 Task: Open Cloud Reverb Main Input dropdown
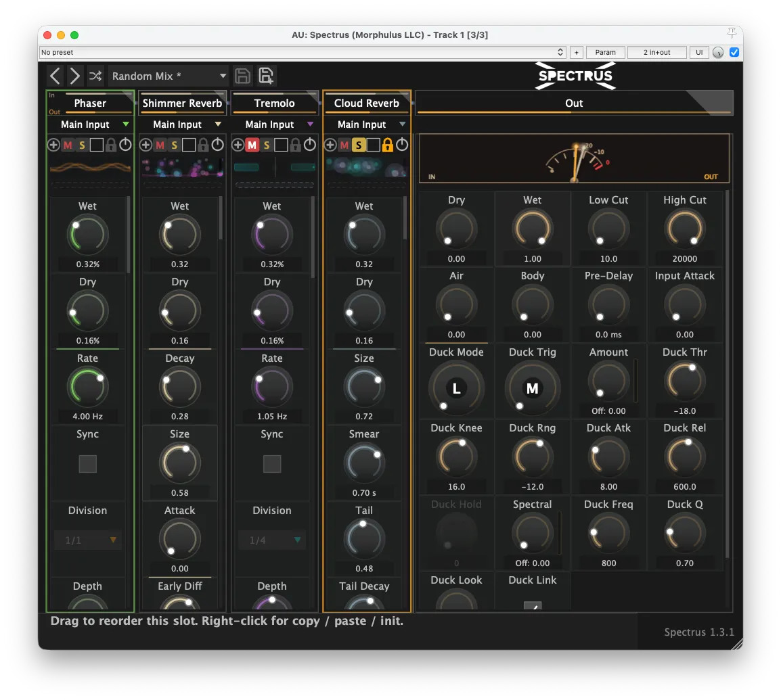pyautogui.click(x=367, y=124)
